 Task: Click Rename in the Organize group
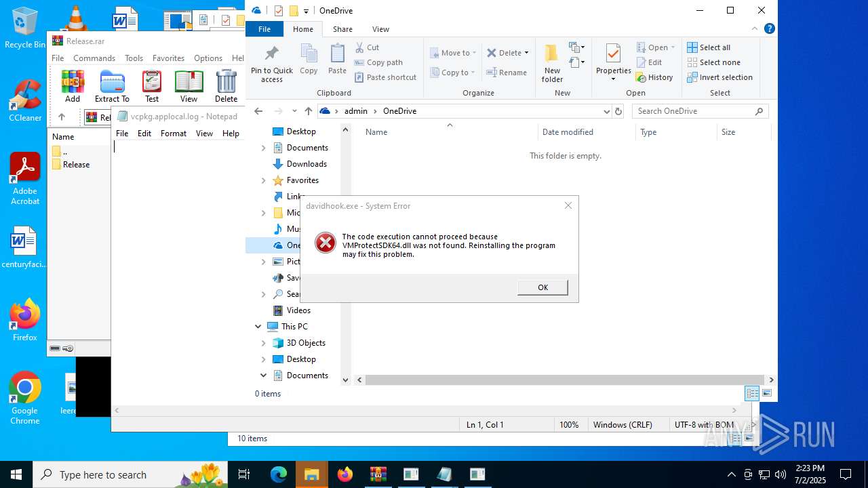click(x=507, y=73)
